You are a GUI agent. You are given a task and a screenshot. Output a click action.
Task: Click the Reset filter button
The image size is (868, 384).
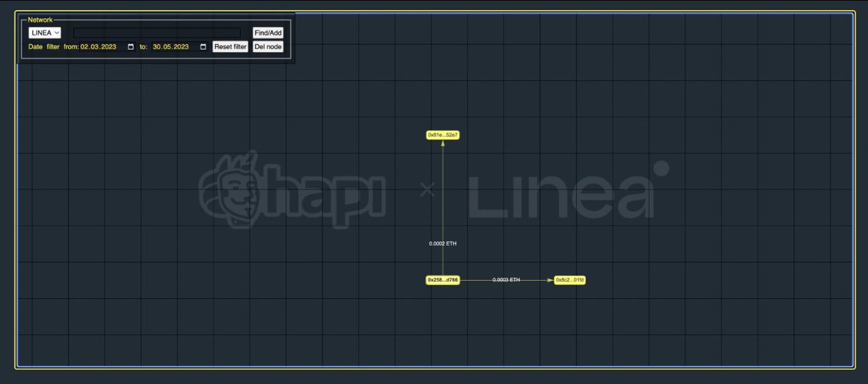click(x=231, y=46)
